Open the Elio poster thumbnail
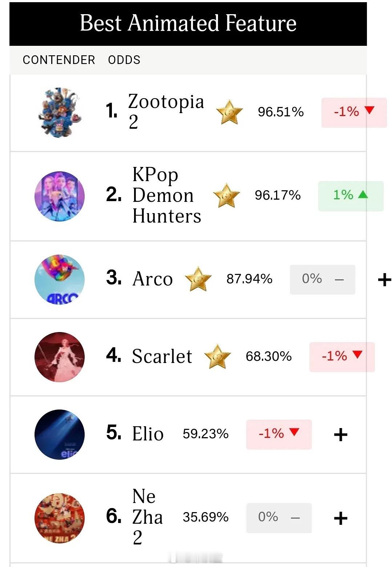 click(60, 434)
